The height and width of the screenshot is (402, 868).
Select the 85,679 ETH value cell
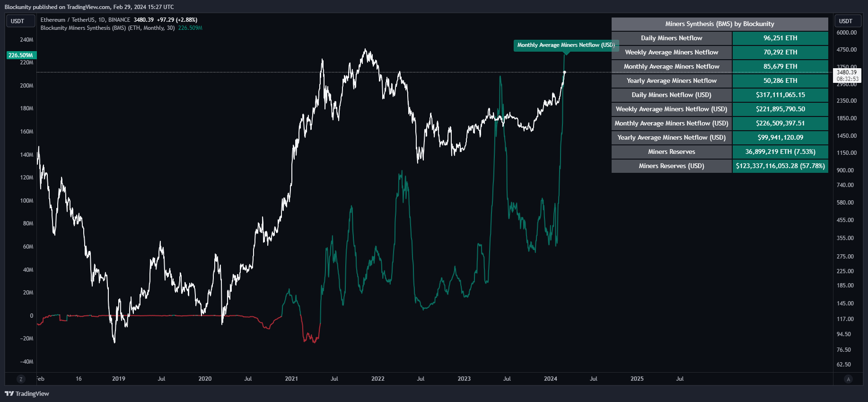[x=780, y=67]
